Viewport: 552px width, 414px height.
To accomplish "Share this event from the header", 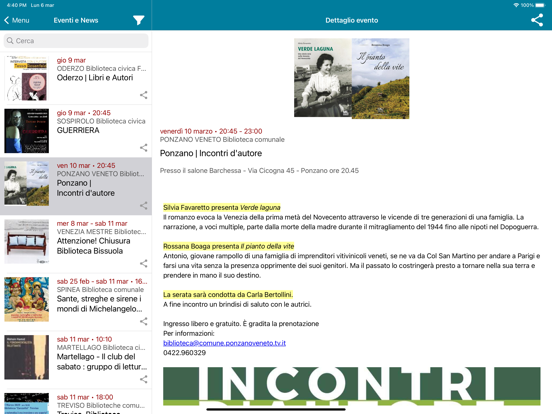I will pyautogui.click(x=537, y=20).
